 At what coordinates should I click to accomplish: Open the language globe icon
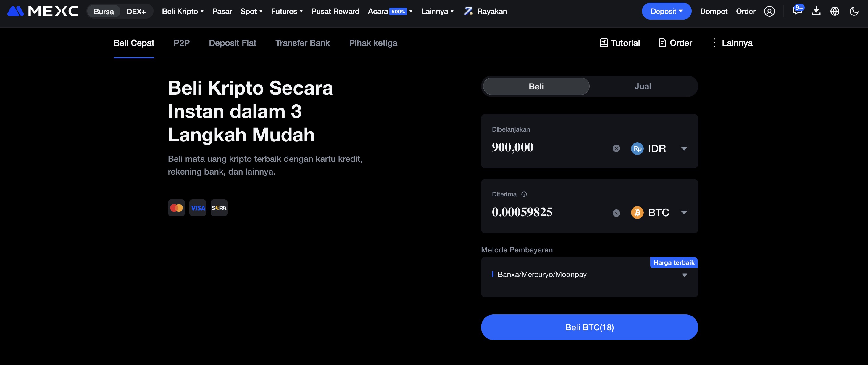pos(835,11)
